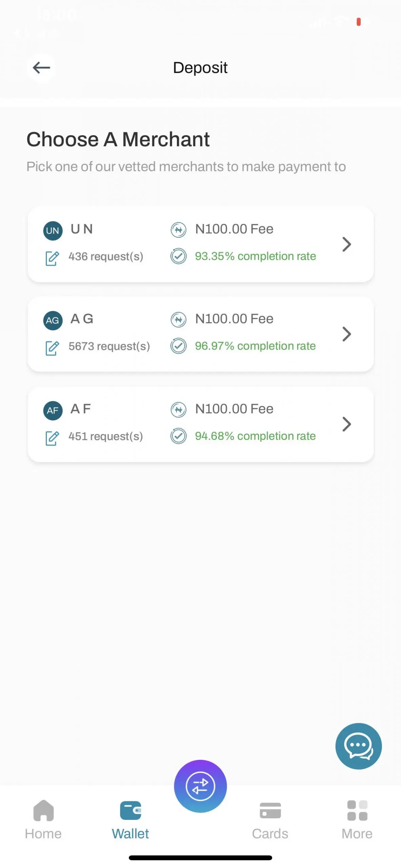Expand UN merchant with chevron arrow
Viewport: 401px width, 868px height.
click(346, 244)
